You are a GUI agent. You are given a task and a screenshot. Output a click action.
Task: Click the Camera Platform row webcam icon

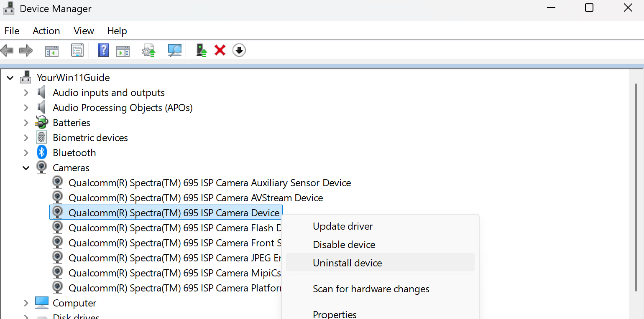coord(57,288)
